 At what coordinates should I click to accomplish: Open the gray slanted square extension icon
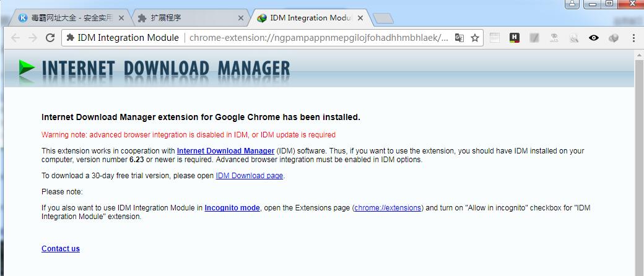click(x=534, y=38)
